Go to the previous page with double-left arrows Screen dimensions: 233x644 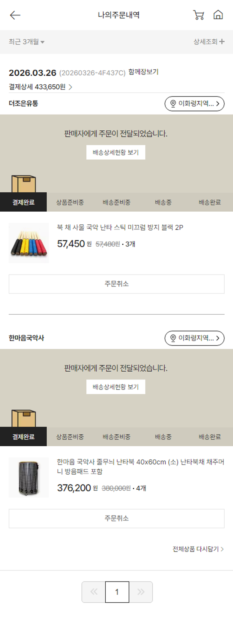click(x=94, y=592)
